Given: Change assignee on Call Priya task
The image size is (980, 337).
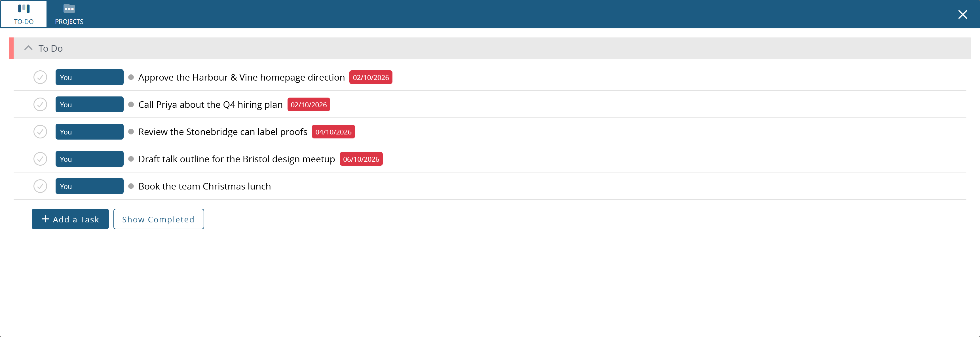Looking at the screenshot, I should [89, 104].
